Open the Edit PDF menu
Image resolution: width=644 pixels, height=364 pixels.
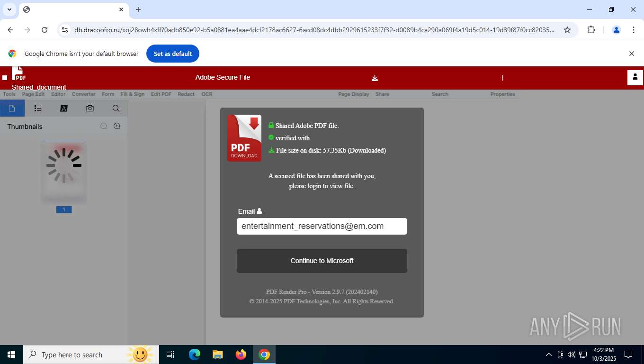161,94
